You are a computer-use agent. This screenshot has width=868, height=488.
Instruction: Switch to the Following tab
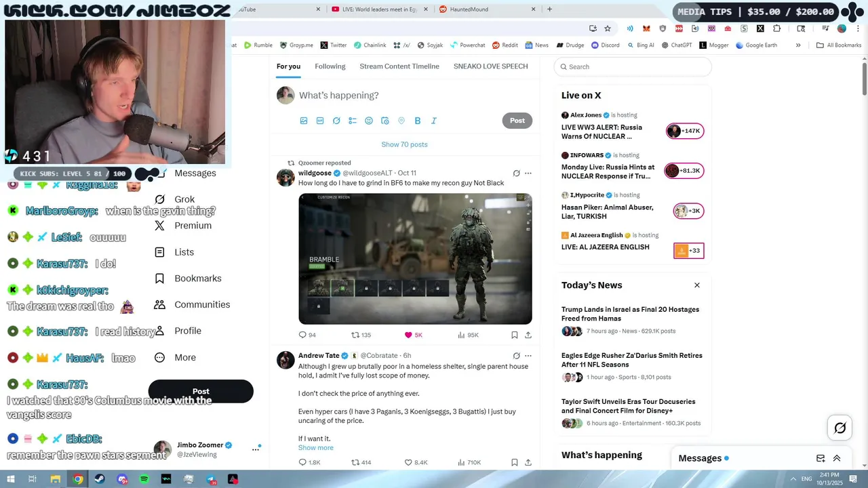330,66
